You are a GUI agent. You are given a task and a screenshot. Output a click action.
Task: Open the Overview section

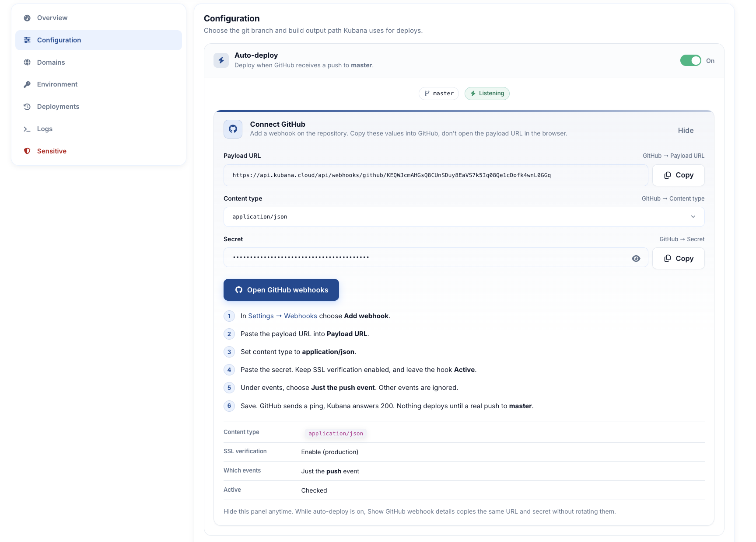[x=98, y=18]
